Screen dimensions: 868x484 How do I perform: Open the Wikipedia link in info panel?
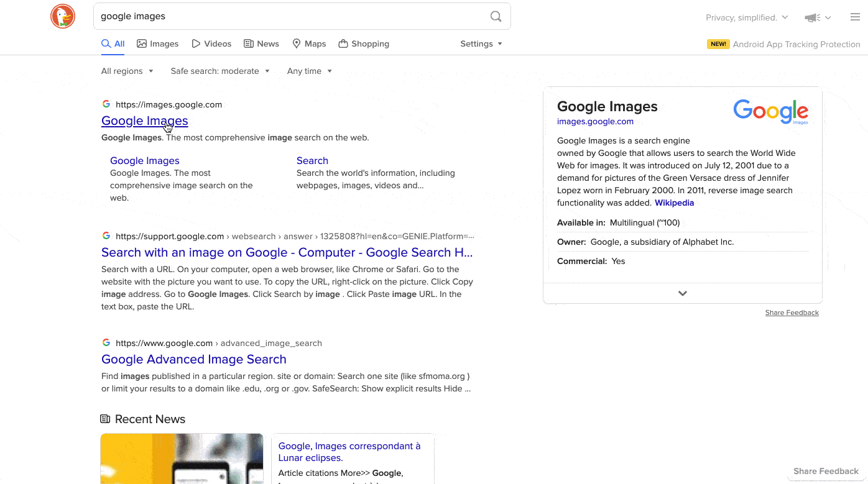tap(674, 203)
